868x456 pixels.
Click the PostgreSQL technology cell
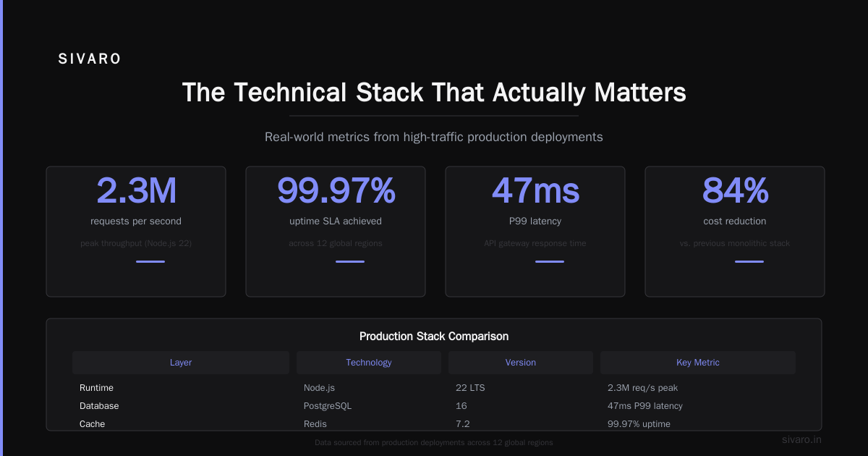click(x=328, y=406)
